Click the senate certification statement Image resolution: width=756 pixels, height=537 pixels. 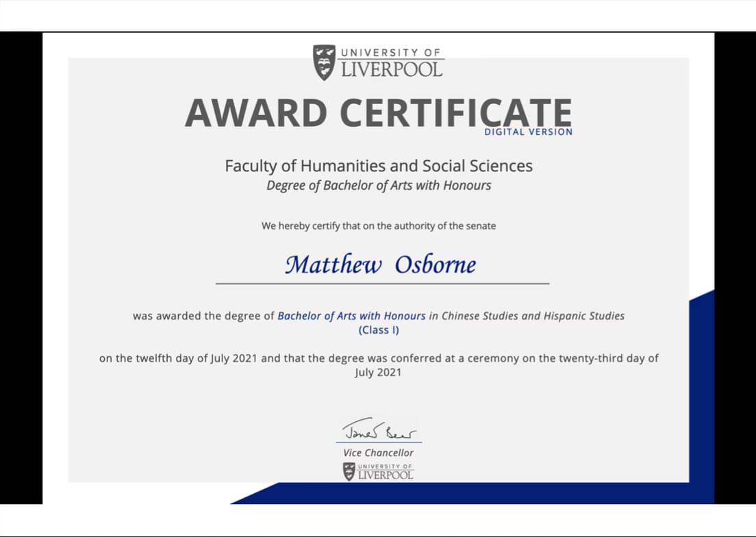coord(378,225)
